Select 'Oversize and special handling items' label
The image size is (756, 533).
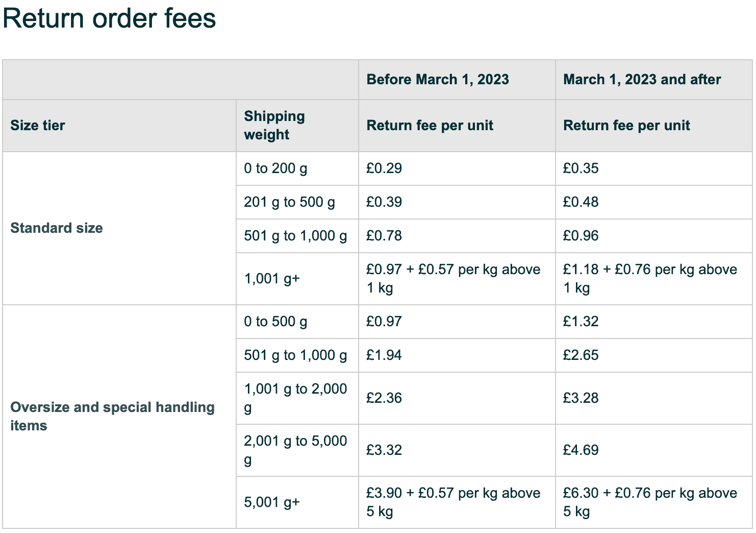click(x=112, y=417)
